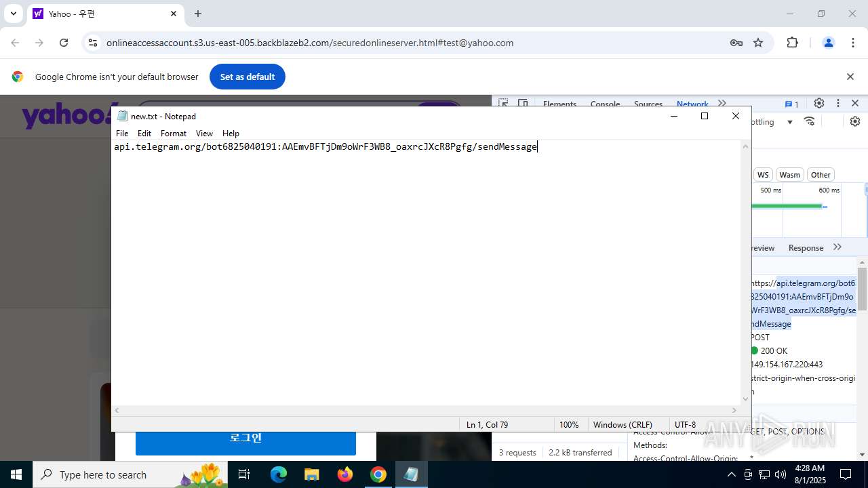Open Chrome's three-dot menu
868x488 pixels.
[853, 43]
